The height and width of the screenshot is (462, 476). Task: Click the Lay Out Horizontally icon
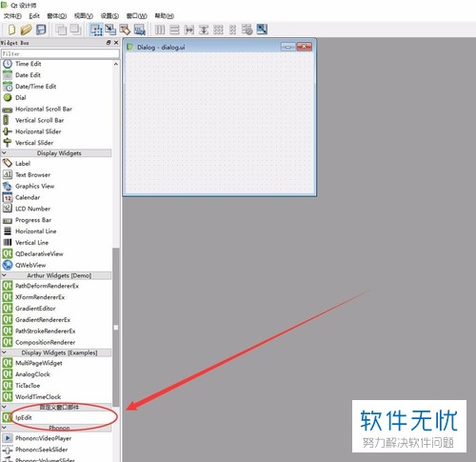point(160,30)
